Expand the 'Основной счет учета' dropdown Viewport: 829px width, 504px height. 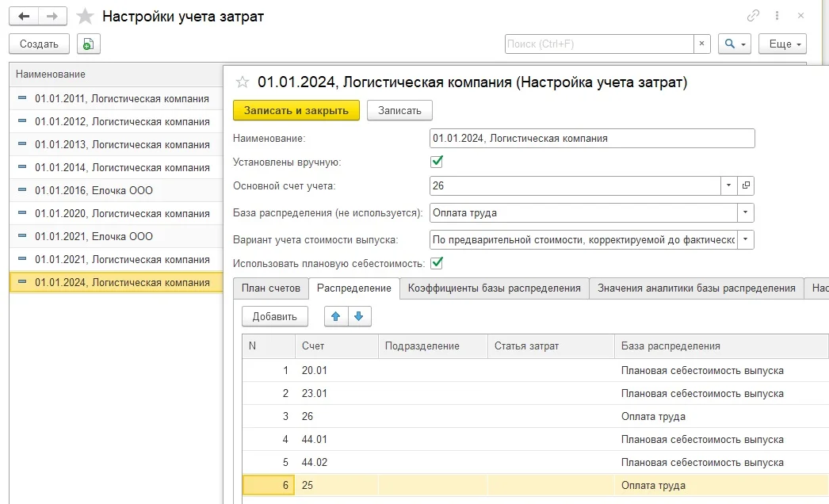729,185
